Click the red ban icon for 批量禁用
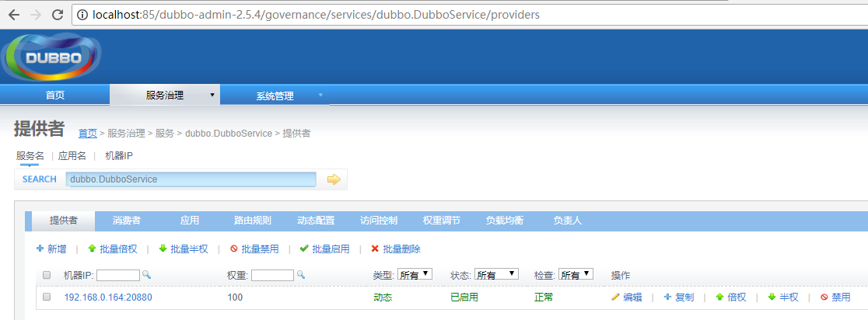The height and width of the screenshot is (320, 868). [233, 249]
